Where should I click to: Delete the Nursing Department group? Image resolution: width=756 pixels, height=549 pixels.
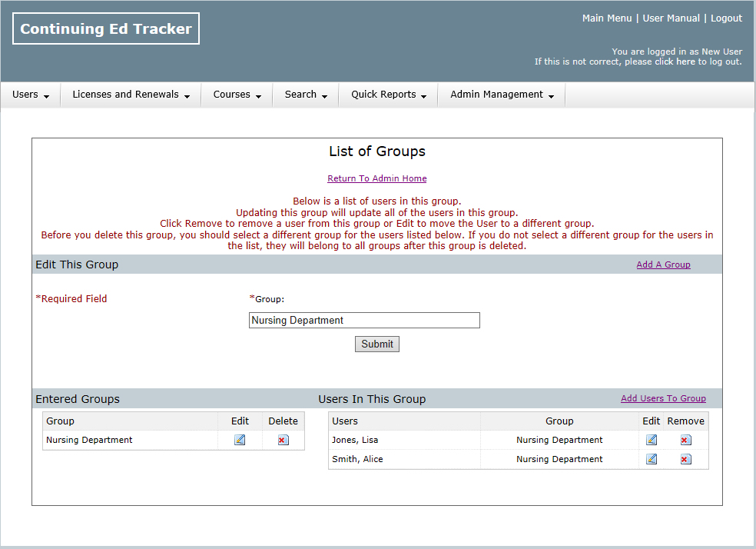click(283, 440)
